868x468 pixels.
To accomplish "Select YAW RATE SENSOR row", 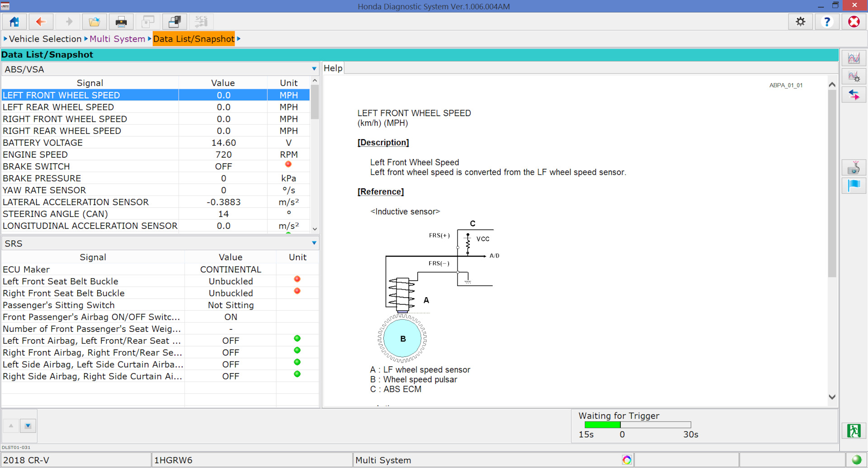I will (156, 190).
